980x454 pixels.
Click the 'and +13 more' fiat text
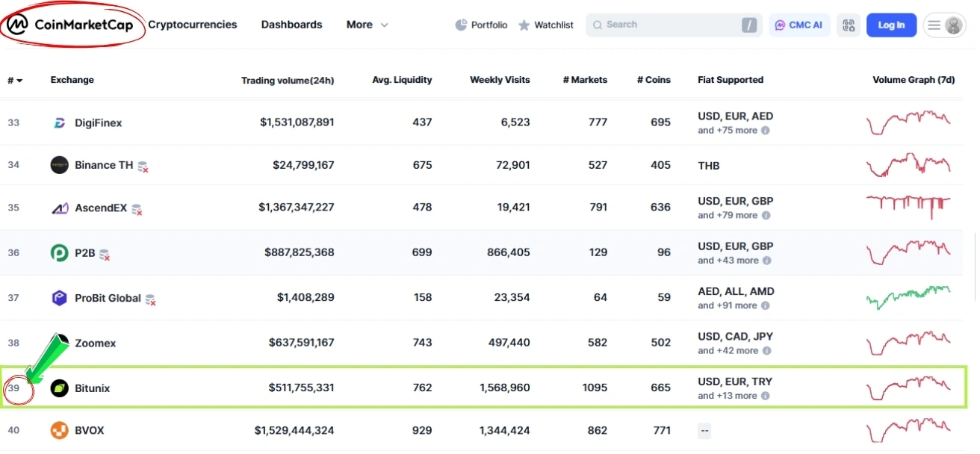(x=728, y=396)
